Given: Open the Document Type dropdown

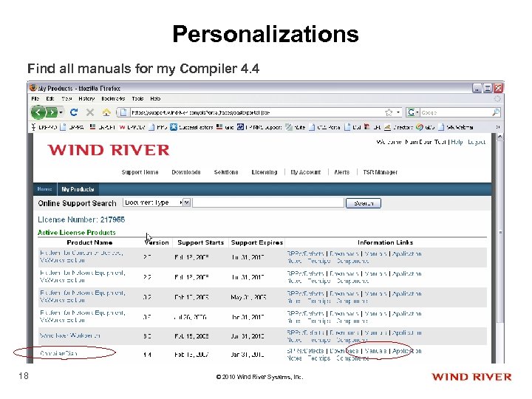Looking at the screenshot, I should tap(157, 202).
